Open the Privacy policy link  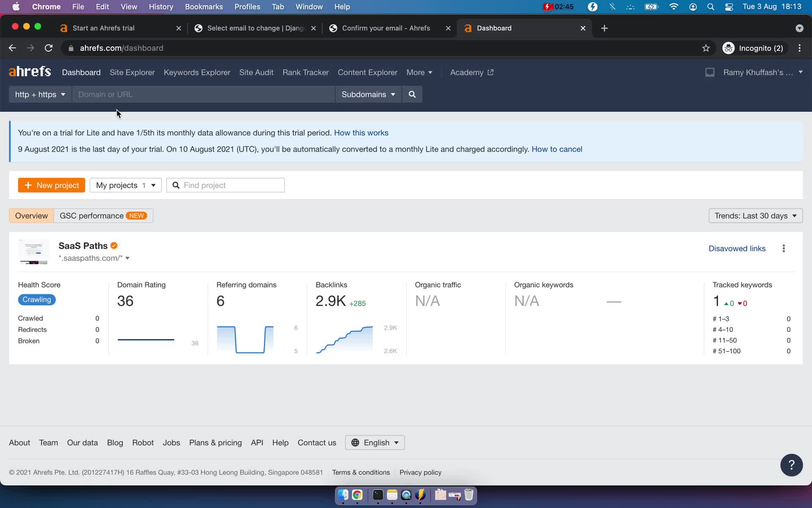click(x=420, y=472)
